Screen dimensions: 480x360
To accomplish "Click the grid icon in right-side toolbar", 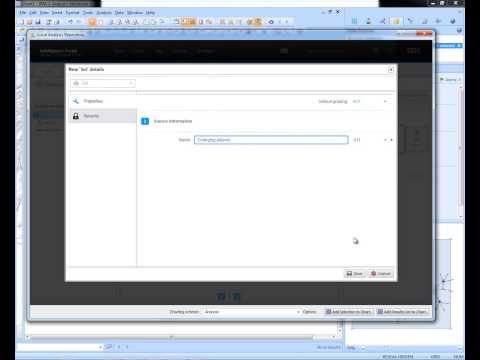I will tap(354, 21).
